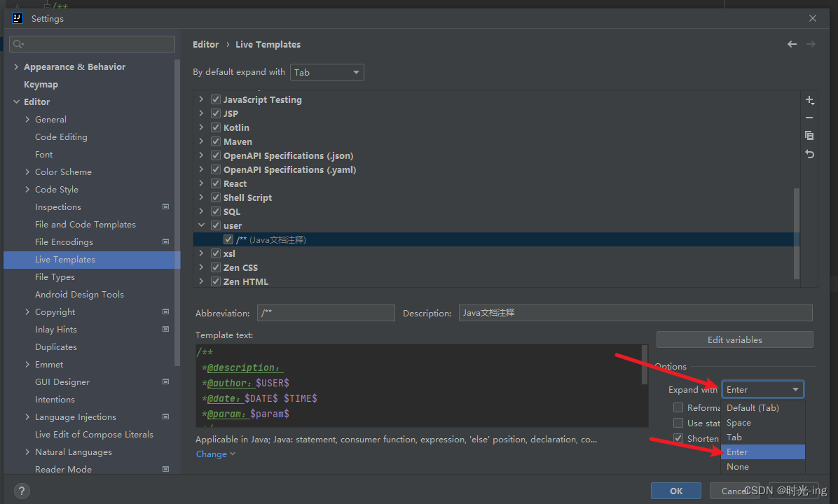
Task: Click the back navigation arrow
Action: (792, 44)
